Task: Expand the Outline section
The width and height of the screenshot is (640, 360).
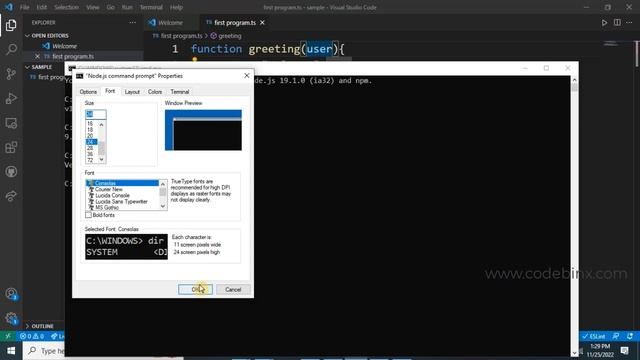Action: tap(27, 326)
